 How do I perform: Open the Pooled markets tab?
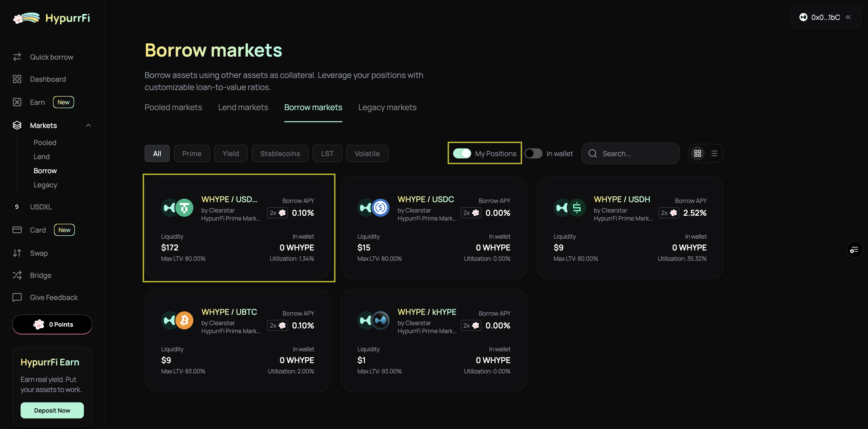tap(173, 107)
